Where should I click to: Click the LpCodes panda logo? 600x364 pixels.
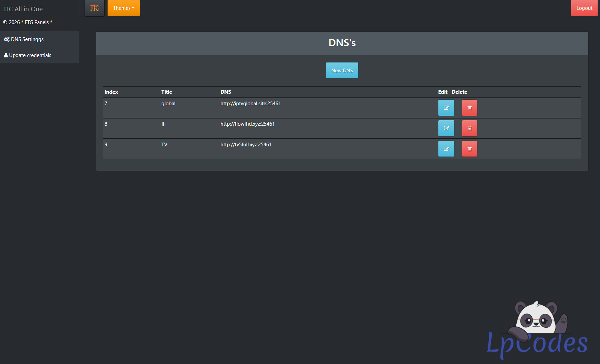[x=537, y=329]
